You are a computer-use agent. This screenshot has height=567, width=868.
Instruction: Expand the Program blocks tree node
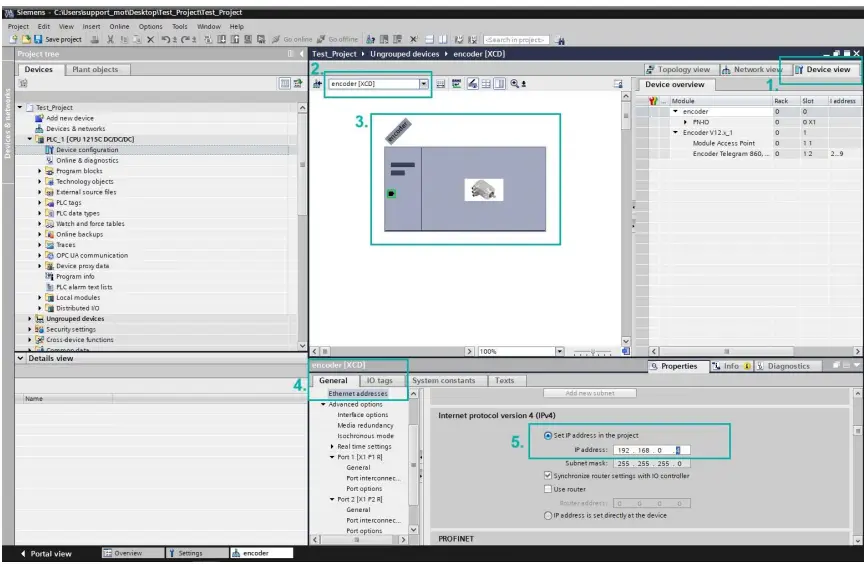(40, 171)
